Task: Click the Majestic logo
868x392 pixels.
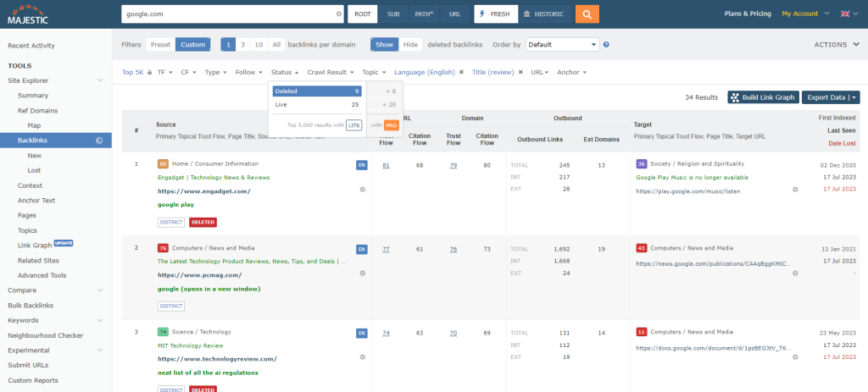Action: (x=28, y=14)
